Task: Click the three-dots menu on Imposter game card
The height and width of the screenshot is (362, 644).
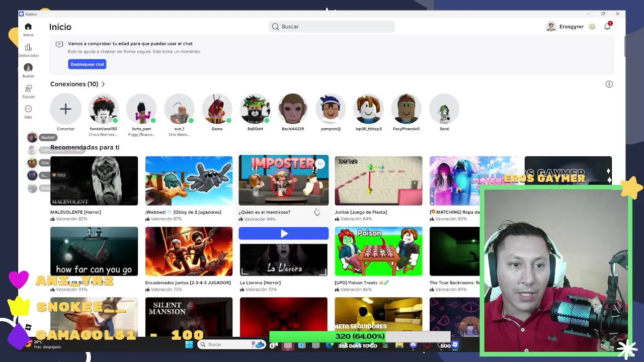Action: [x=319, y=164]
